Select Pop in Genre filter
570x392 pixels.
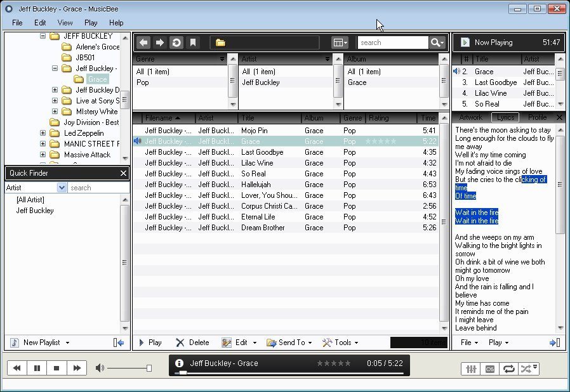pos(142,82)
